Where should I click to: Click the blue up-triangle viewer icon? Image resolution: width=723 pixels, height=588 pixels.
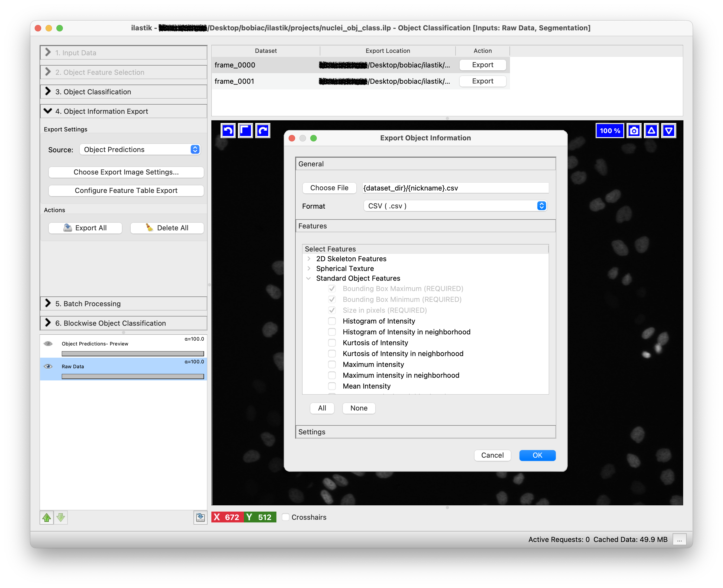click(651, 131)
